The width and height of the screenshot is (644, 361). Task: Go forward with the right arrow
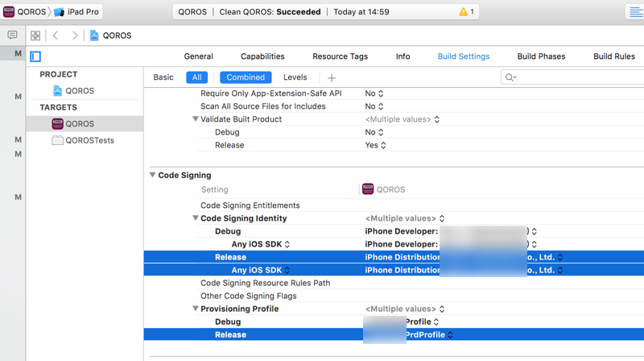(74, 35)
